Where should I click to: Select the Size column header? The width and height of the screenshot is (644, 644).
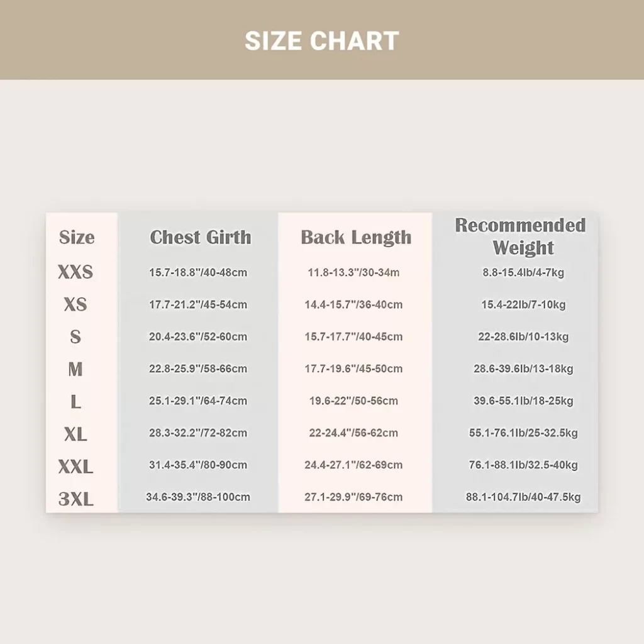pos(77,237)
